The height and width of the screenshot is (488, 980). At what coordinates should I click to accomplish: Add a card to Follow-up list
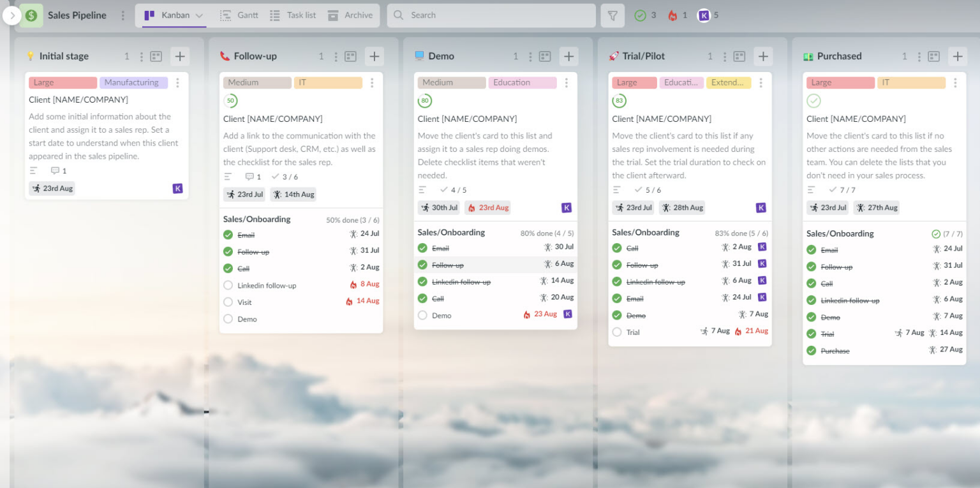click(x=375, y=56)
